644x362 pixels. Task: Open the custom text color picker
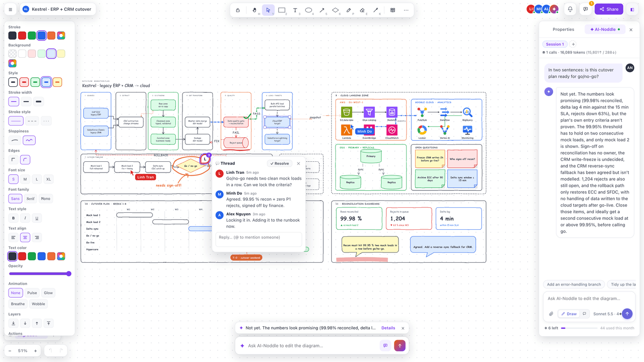point(61,256)
